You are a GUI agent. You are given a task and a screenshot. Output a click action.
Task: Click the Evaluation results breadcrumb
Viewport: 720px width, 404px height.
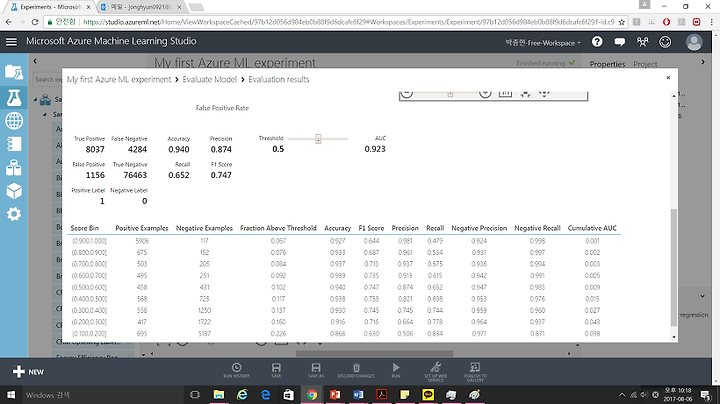click(x=279, y=79)
